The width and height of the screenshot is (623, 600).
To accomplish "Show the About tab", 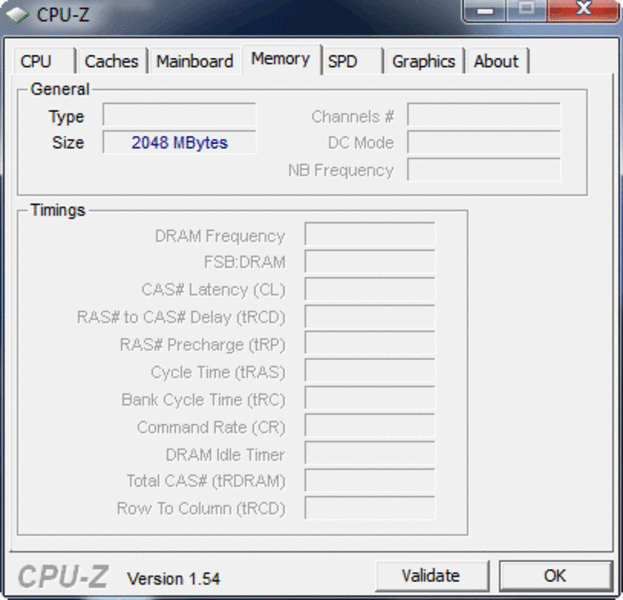I will [x=497, y=61].
